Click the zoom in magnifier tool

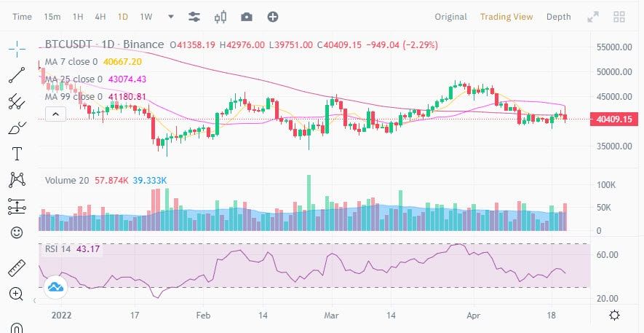[16, 294]
